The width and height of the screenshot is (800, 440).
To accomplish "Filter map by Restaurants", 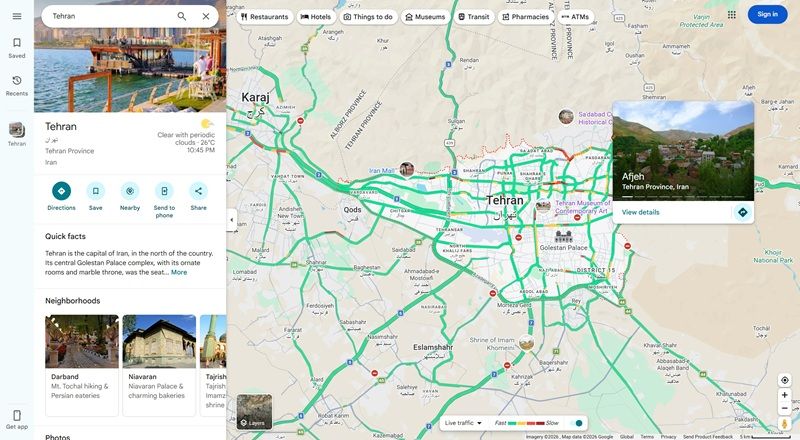I will [265, 17].
